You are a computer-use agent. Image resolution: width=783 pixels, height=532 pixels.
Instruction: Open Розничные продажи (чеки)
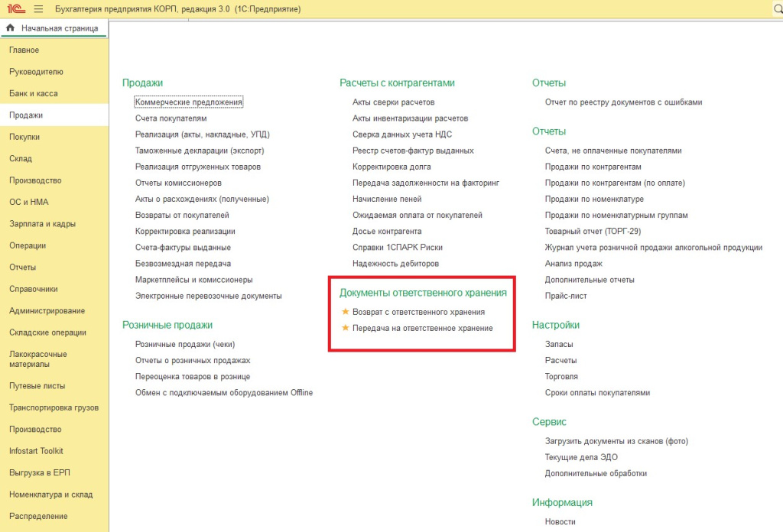click(x=184, y=344)
